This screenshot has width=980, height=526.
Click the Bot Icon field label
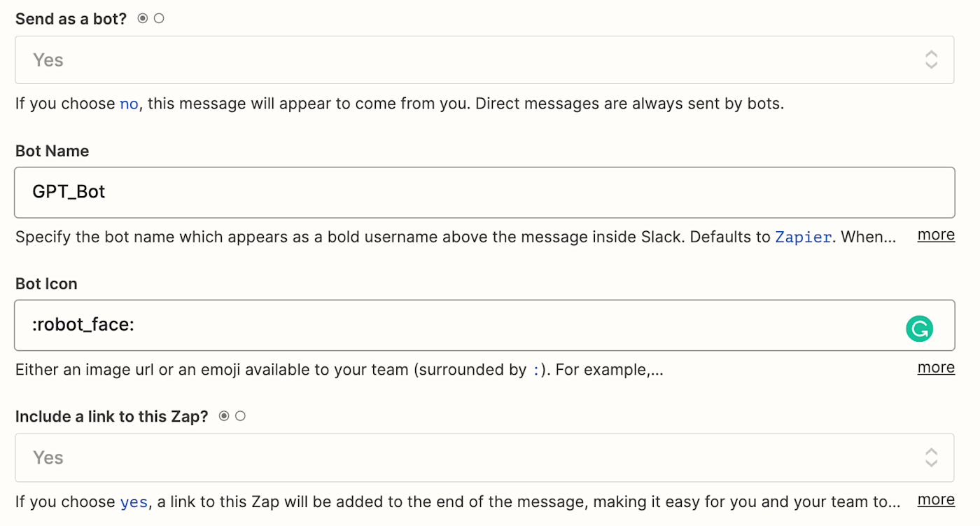point(46,284)
